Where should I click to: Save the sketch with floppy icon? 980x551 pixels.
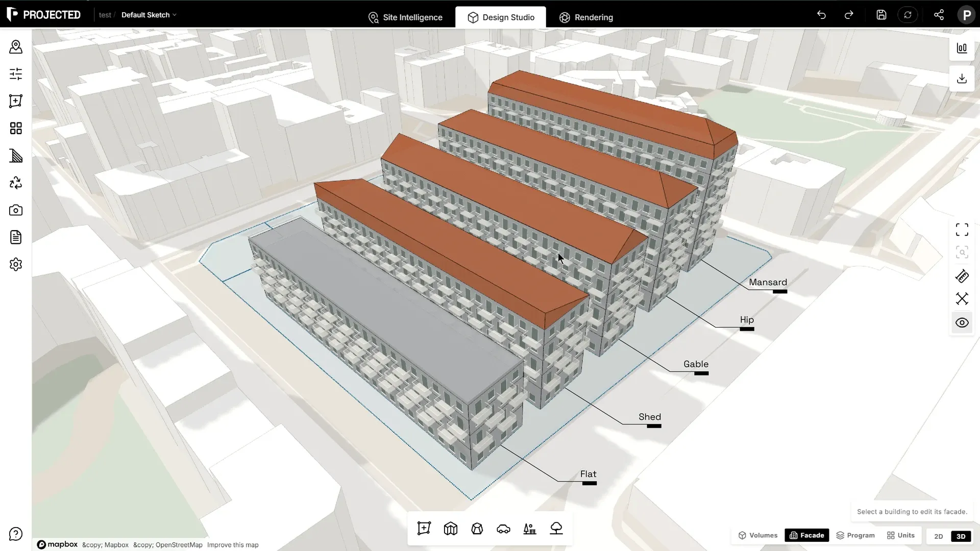coord(881,15)
